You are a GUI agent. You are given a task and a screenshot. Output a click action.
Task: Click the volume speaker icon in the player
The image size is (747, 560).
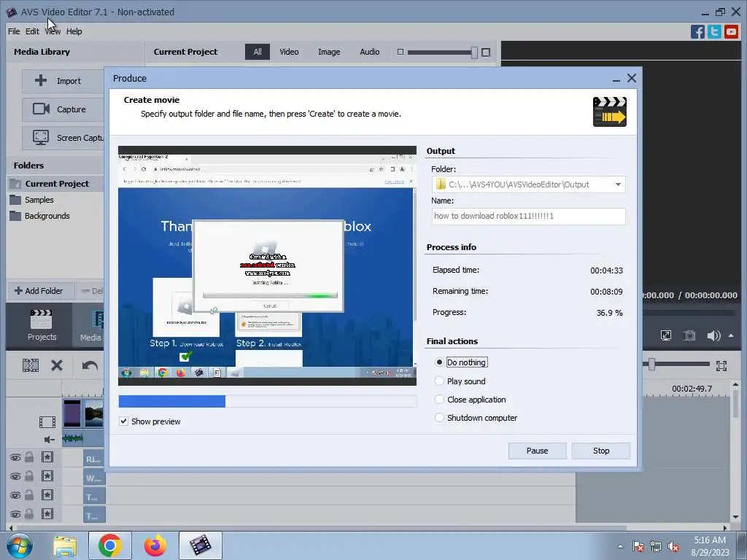click(713, 335)
